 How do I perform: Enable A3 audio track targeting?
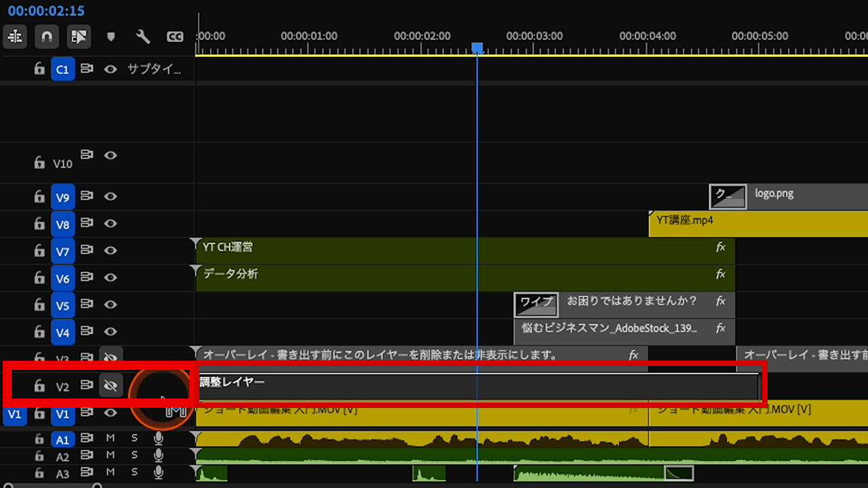(62, 474)
